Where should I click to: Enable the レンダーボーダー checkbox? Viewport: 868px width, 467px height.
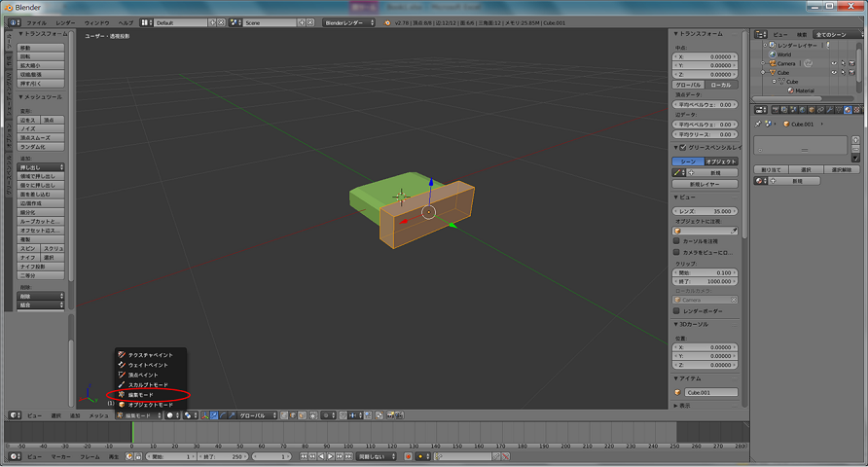[678, 311]
